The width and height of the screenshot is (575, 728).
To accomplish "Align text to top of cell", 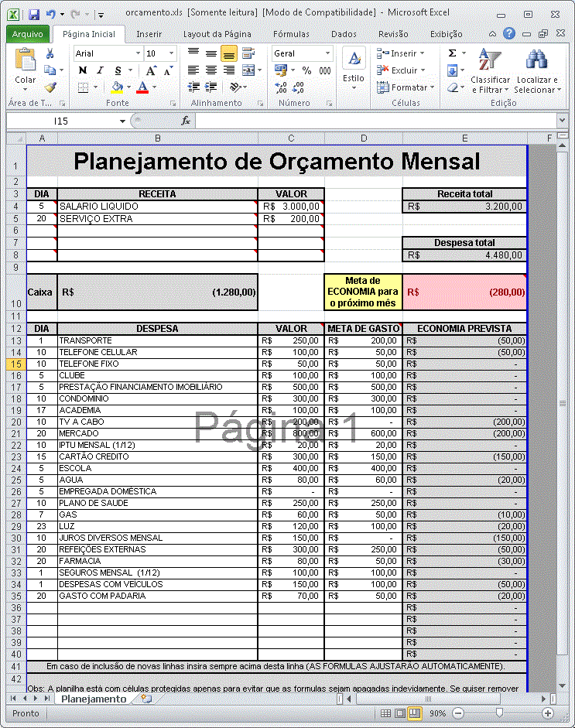I will point(193,53).
